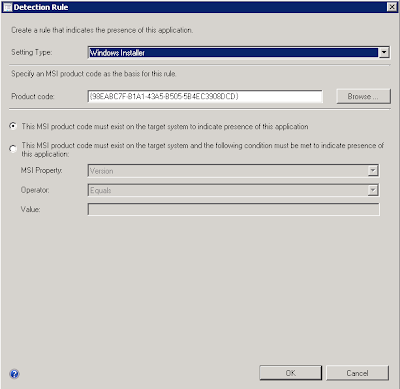Click the 'MSI Property:' label
Screen dimensions: 400x389
(x=41, y=170)
